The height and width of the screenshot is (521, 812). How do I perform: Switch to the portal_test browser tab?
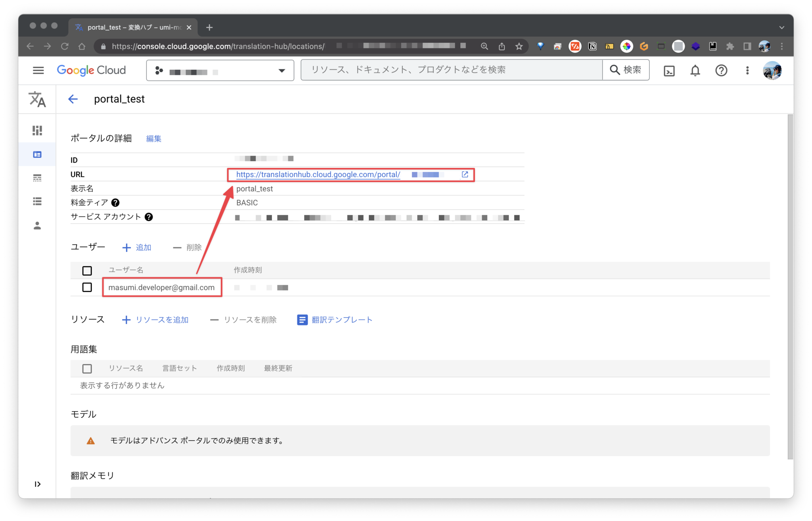131,27
